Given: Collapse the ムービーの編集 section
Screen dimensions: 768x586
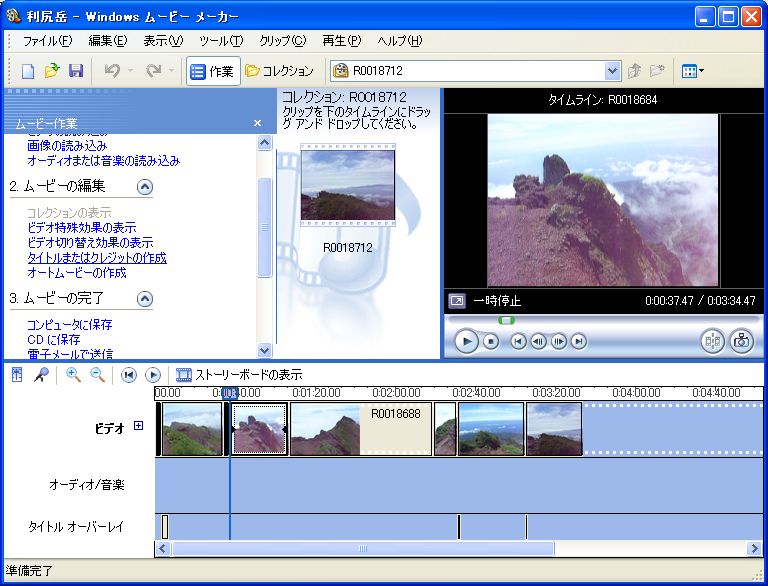Looking at the screenshot, I should click(145, 186).
